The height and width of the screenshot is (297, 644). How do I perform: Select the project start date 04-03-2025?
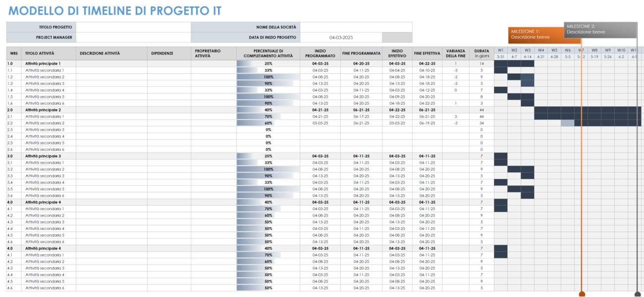[x=342, y=37]
